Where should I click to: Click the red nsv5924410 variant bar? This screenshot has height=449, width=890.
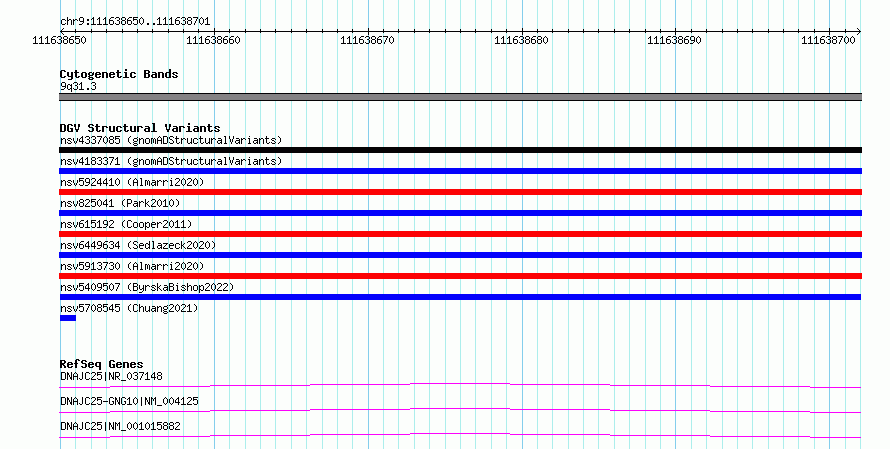(x=460, y=192)
